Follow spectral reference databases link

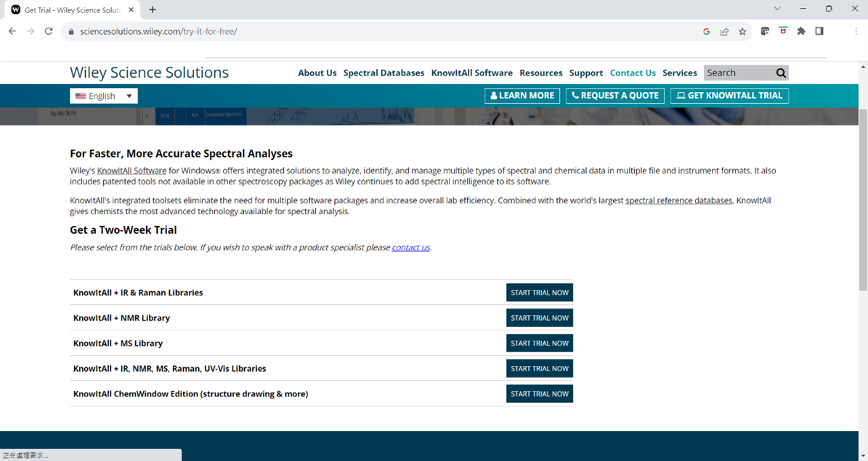click(678, 200)
